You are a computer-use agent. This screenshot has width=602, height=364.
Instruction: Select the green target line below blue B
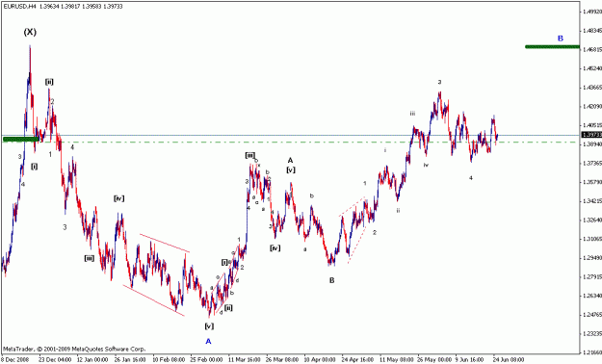click(x=552, y=47)
